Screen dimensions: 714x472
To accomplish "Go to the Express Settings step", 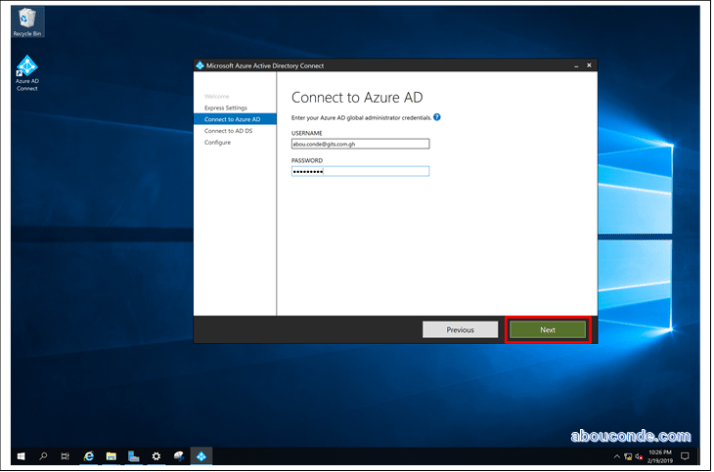I will click(x=226, y=107).
